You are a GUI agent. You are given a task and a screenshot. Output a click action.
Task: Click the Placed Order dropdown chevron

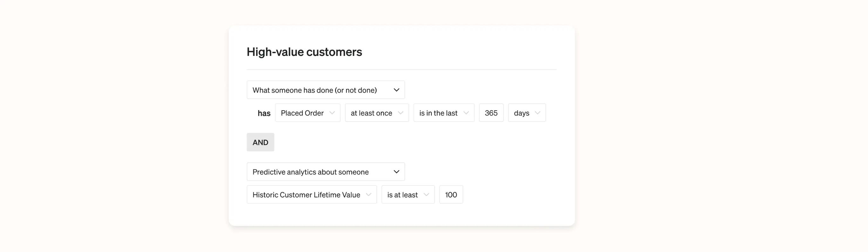(332, 113)
